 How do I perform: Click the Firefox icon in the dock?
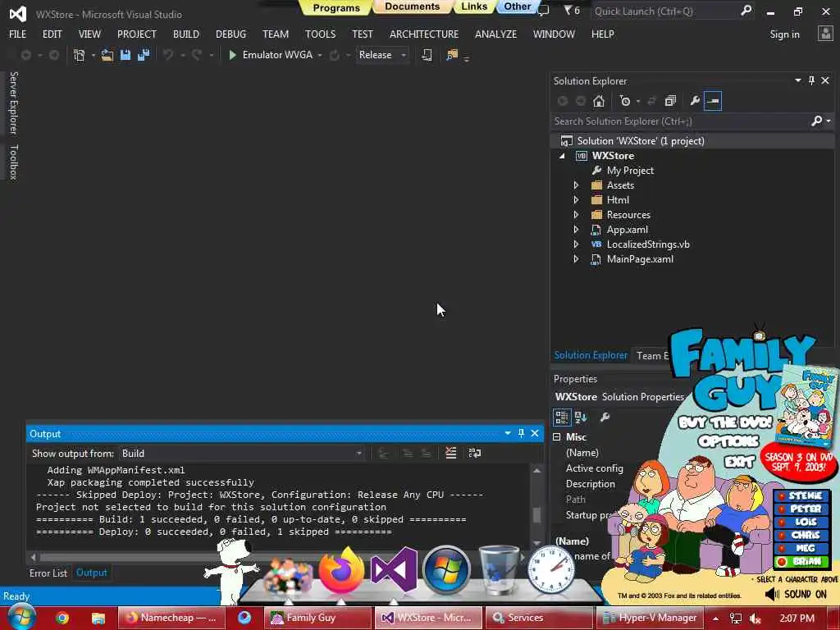pyautogui.click(x=341, y=570)
